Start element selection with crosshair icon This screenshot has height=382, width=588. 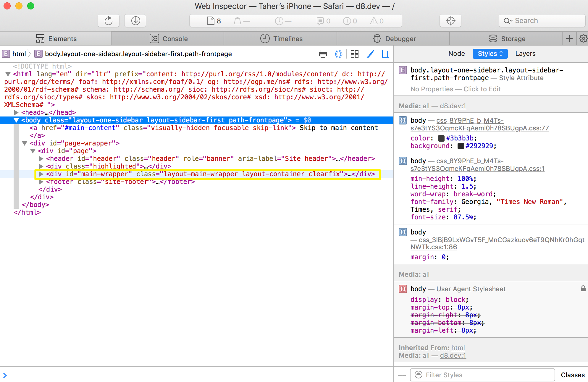450,21
